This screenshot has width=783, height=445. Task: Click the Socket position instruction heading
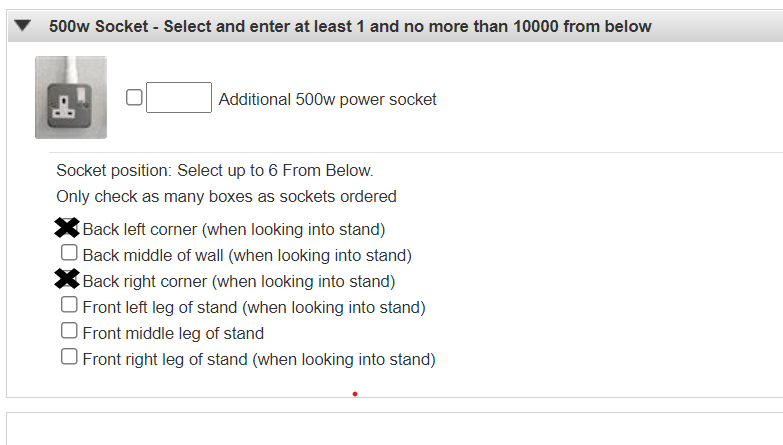(215, 170)
